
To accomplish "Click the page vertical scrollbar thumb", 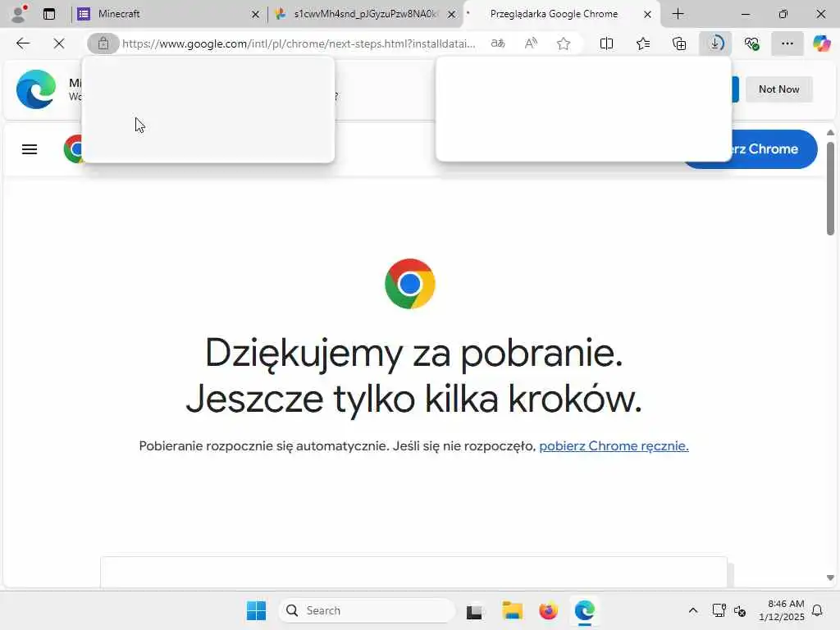I will [x=830, y=188].
